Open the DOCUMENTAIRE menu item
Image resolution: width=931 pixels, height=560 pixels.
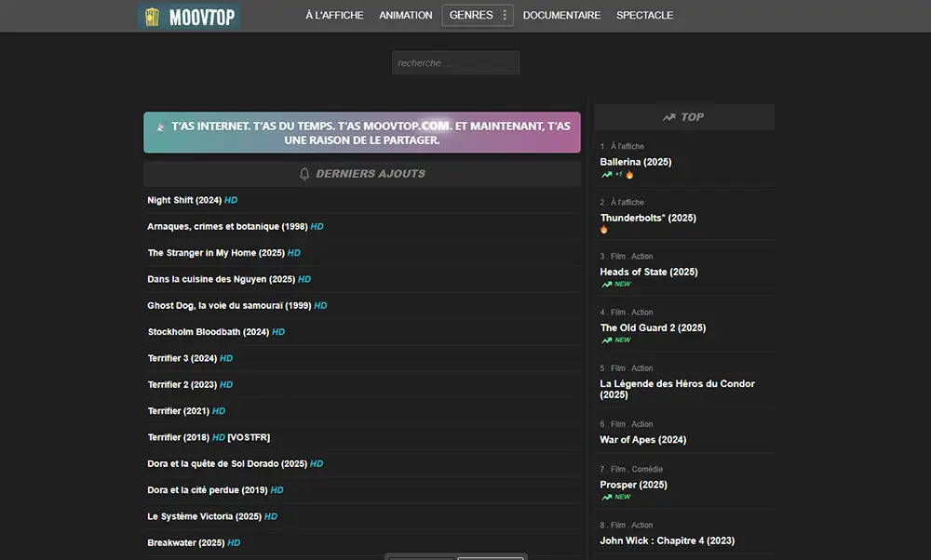(x=561, y=16)
